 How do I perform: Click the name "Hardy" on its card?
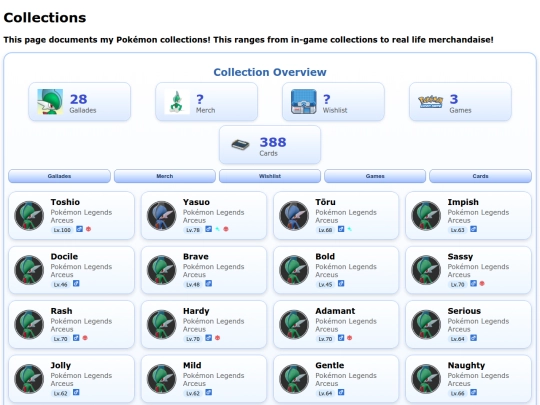coord(196,311)
